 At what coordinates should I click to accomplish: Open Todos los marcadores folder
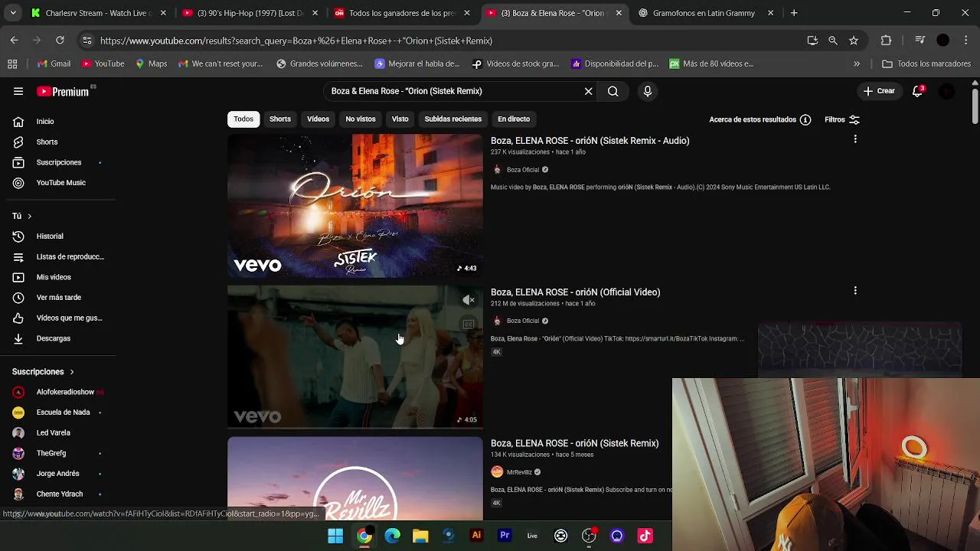[x=926, y=64]
